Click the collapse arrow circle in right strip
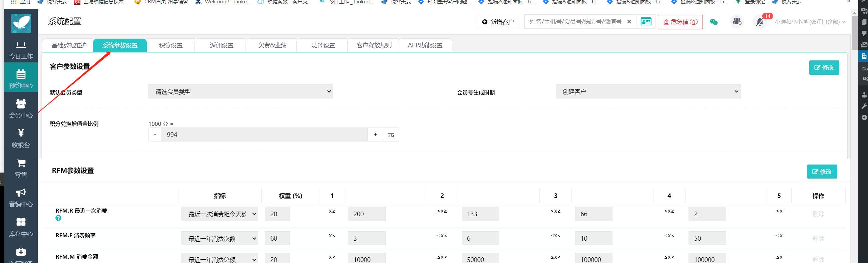The width and height of the screenshot is (868, 263). [864, 117]
